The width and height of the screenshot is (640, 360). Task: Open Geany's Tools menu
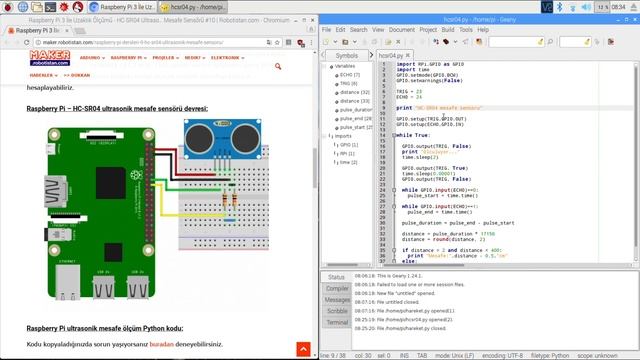coord(466,30)
